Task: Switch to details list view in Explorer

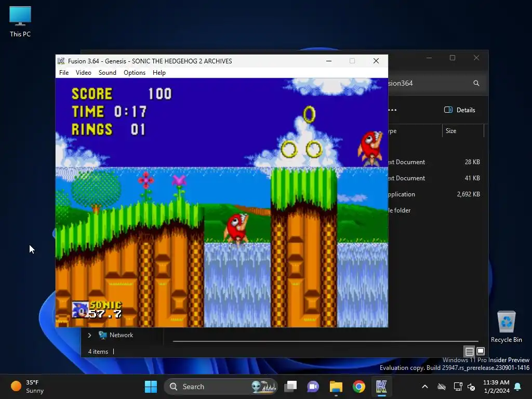Action: click(x=469, y=351)
